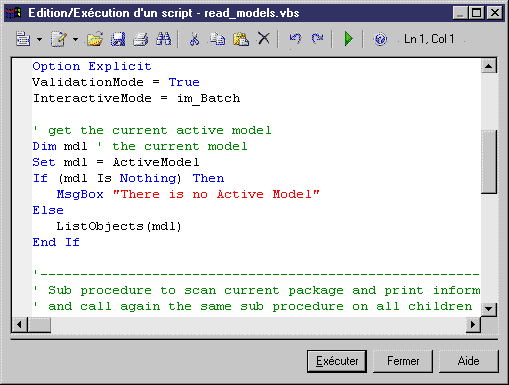Click the 'InteractiveMode = im_Batch' line

(136, 98)
